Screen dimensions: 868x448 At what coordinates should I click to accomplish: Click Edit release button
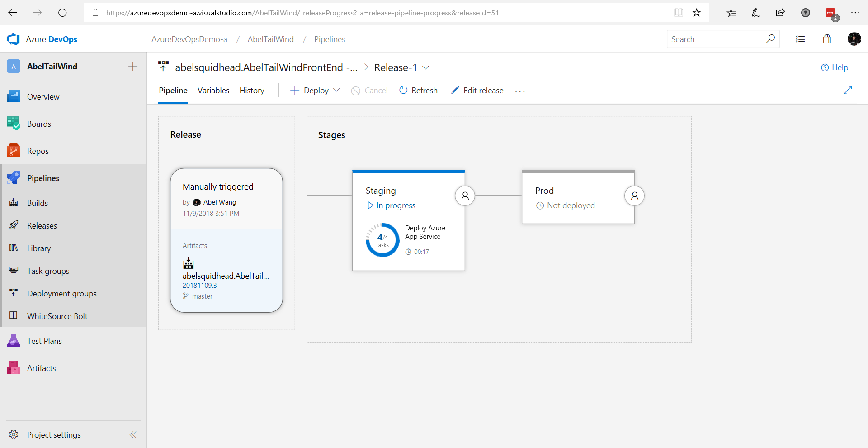[477, 91]
